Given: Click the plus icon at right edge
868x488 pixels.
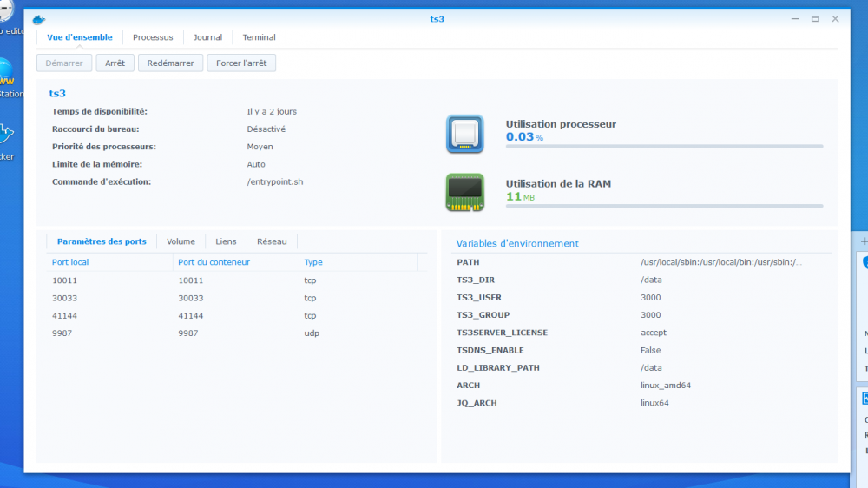Looking at the screenshot, I should [864, 241].
